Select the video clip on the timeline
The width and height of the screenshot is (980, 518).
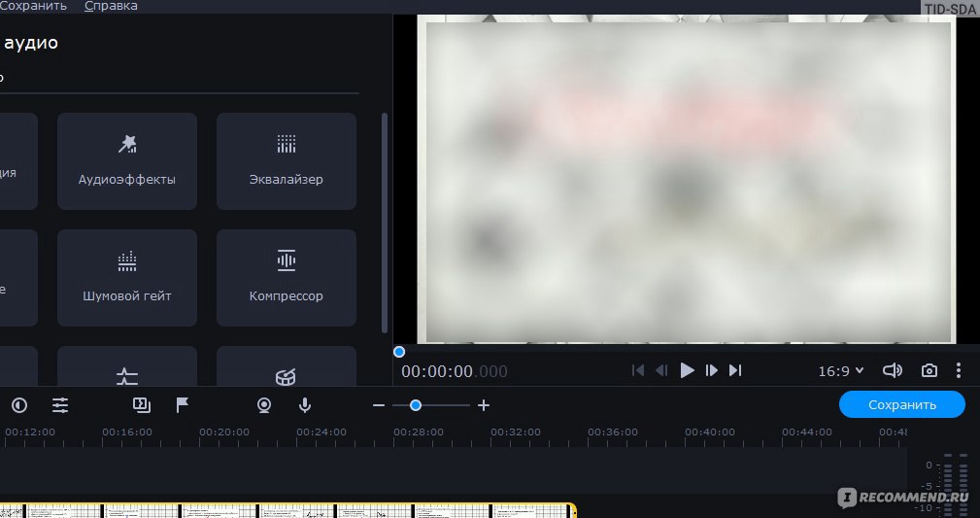[x=287, y=510]
